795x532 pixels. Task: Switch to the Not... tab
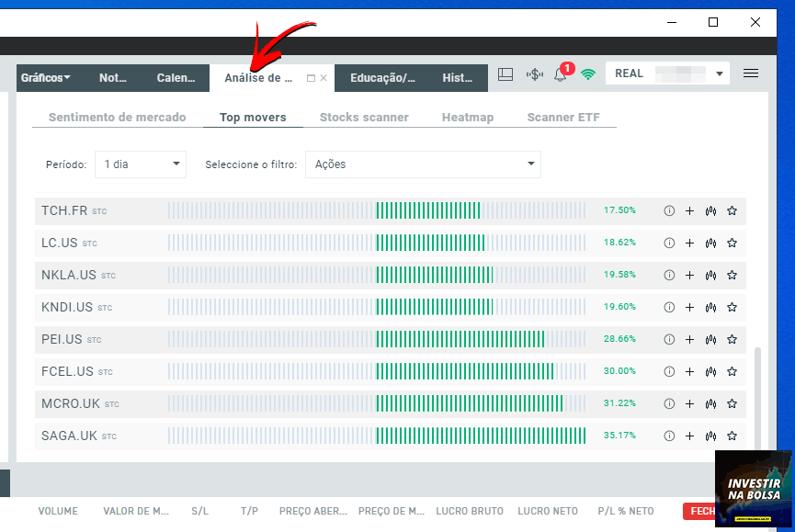coord(112,78)
